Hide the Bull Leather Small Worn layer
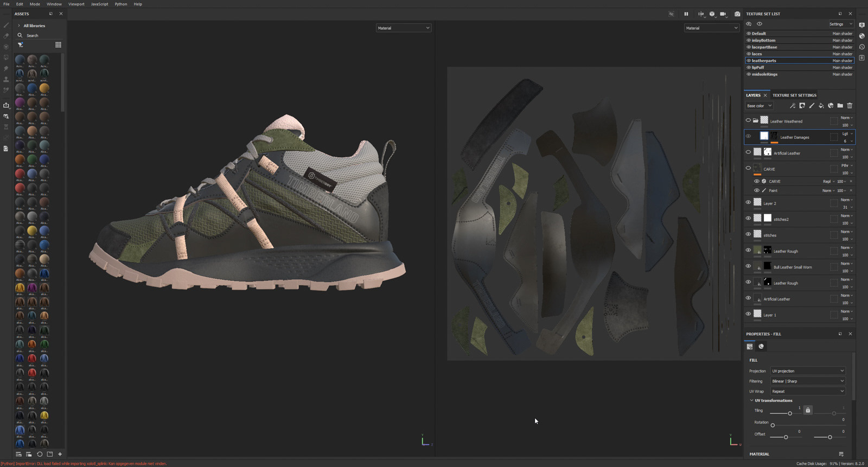This screenshot has height=467, width=868. coord(748,266)
